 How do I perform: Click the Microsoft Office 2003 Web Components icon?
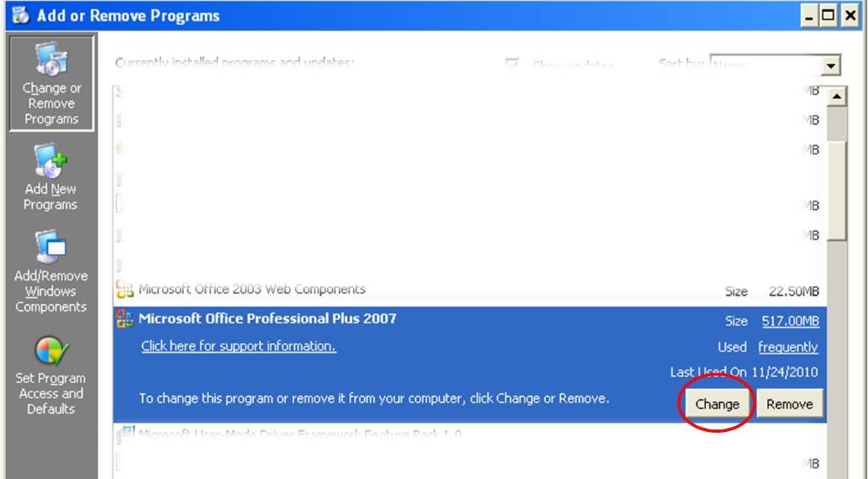123,289
